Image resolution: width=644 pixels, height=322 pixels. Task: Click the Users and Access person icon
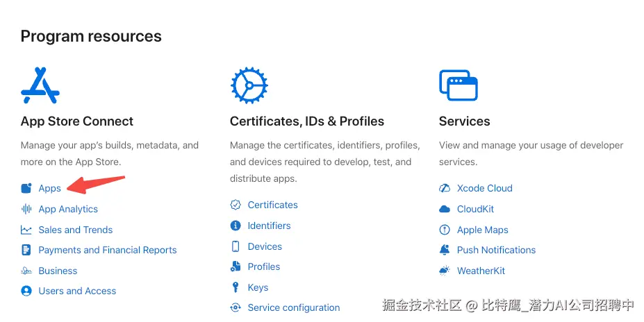[x=26, y=291]
